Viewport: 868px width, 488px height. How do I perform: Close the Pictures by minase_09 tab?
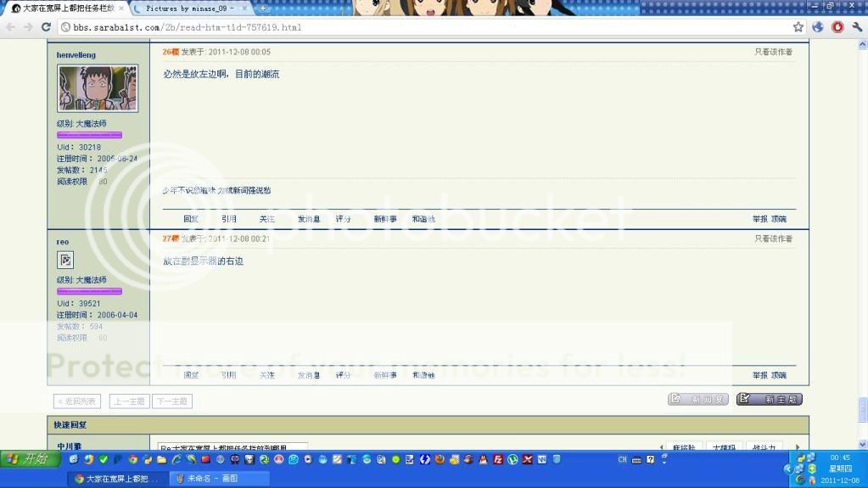[244, 8]
